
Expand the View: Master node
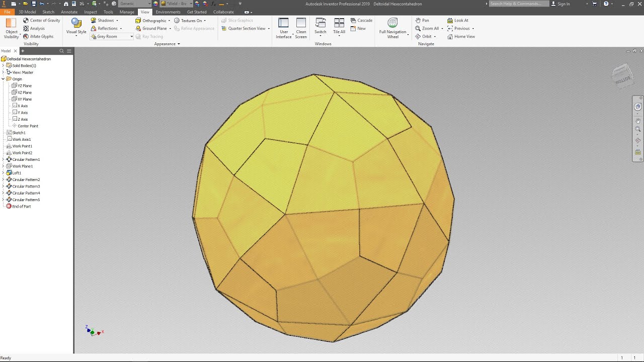click(3, 72)
